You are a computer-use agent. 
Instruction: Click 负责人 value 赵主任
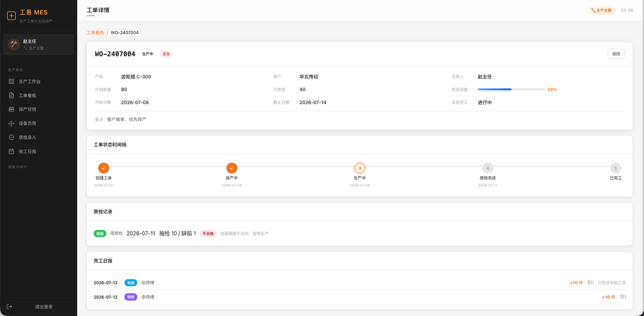(x=485, y=77)
